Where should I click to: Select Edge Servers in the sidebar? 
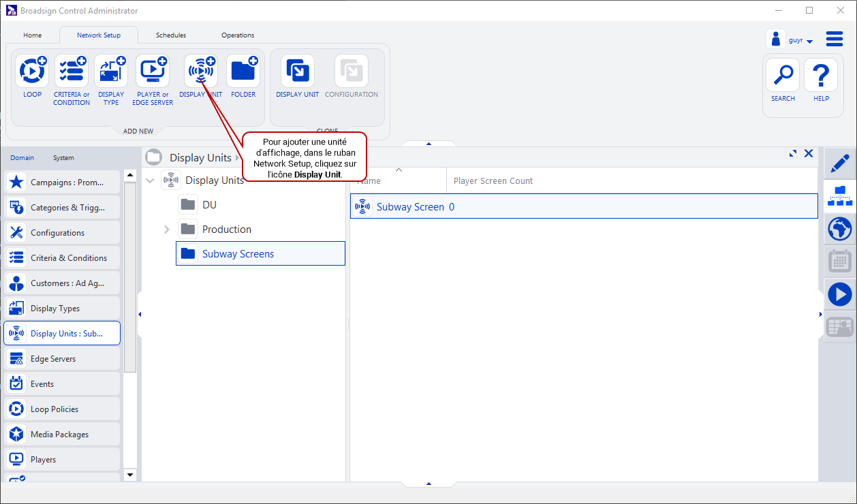point(62,359)
